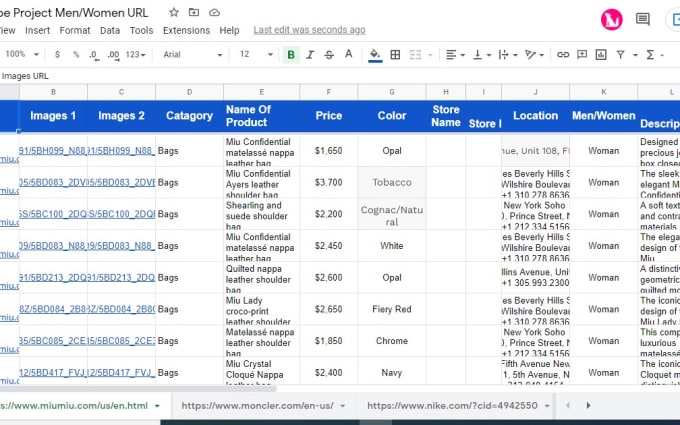
Task: Insert comment icon in toolbar
Action: 582,55
